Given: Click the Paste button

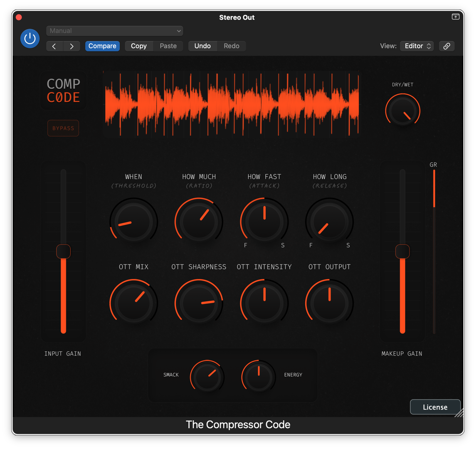Looking at the screenshot, I should (x=168, y=46).
